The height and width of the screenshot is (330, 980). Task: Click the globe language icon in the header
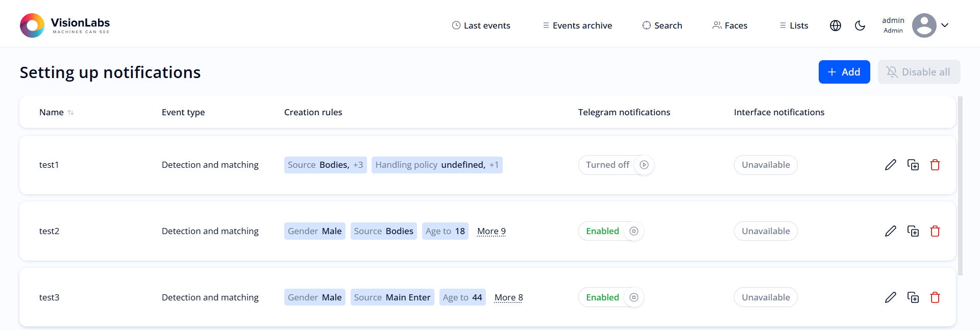(x=835, y=25)
